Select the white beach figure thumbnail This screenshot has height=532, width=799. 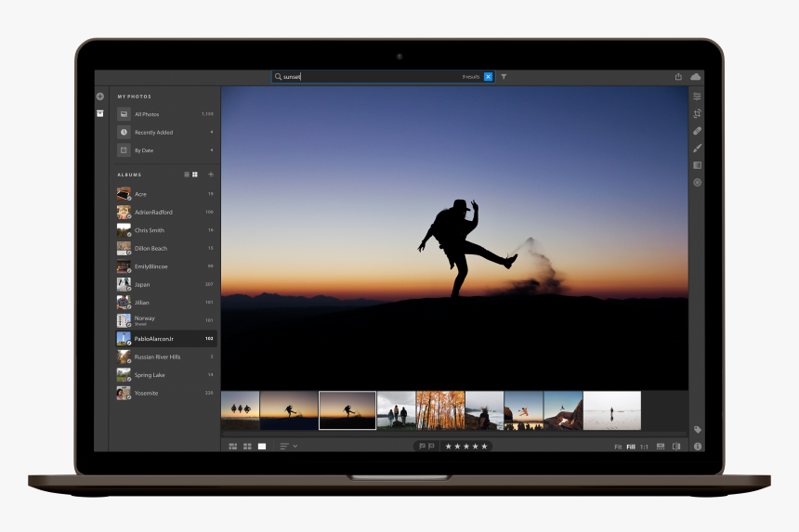[x=612, y=410]
